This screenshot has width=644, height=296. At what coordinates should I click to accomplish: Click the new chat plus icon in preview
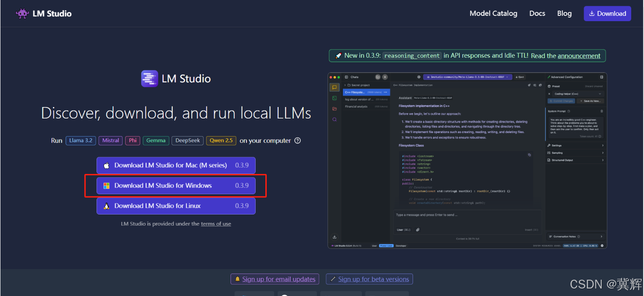click(385, 77)
